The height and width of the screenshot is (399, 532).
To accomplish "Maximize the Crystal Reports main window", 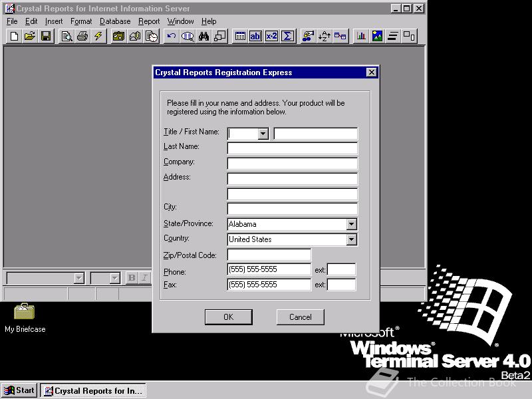I will pyautogui.click(x=406, y=9).
